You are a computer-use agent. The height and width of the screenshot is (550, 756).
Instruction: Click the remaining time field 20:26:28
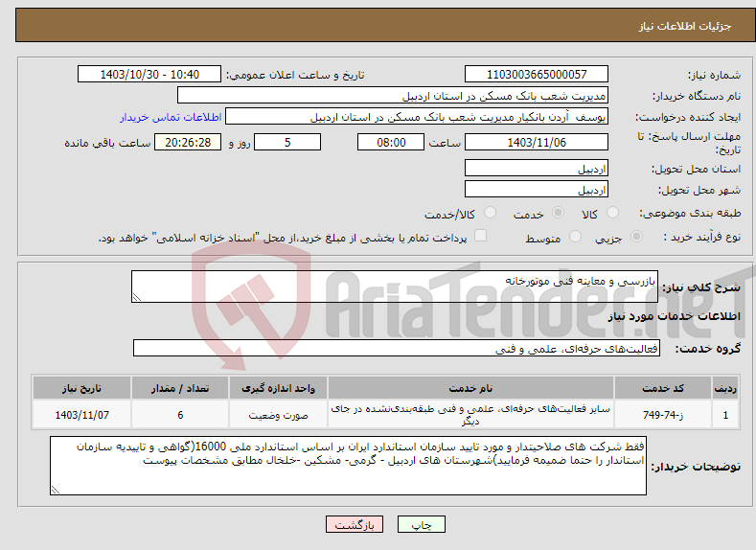(188, 142)
